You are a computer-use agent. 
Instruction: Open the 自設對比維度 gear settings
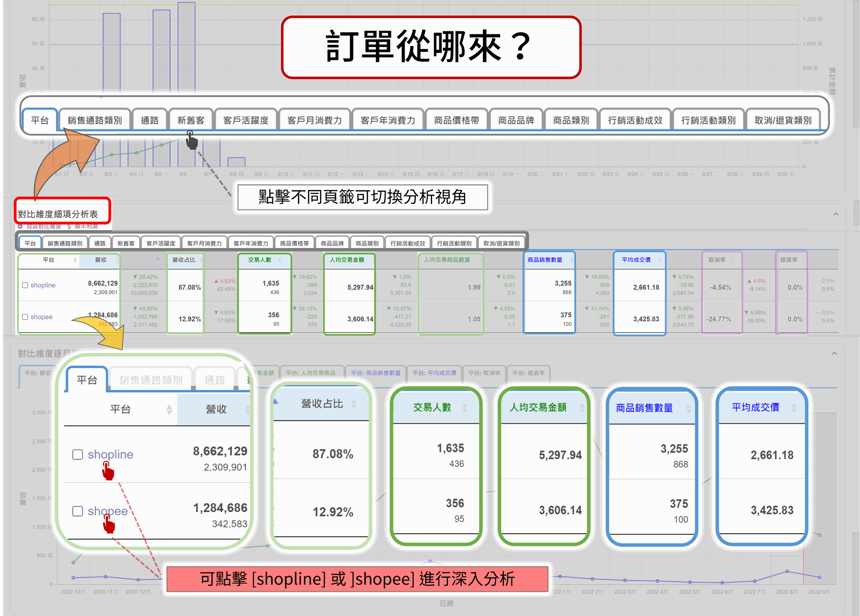click(x=20, y=227)
